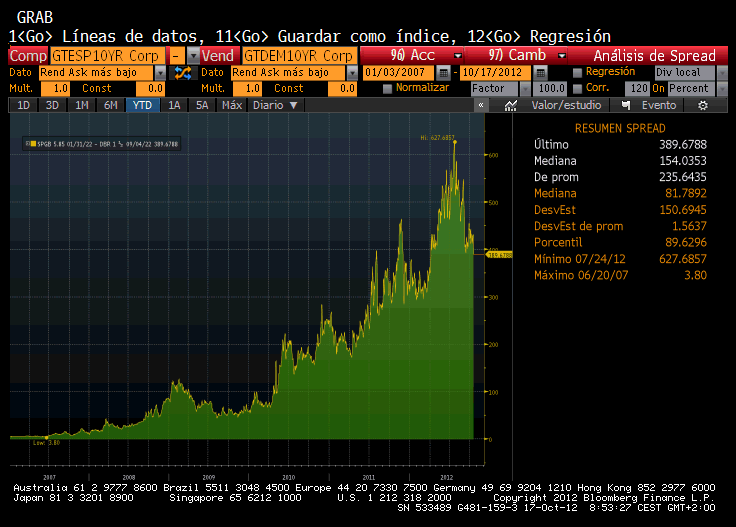This screenshot has height=527, width=736.
Task: Select the 1D period tab
Action: coord(23,105)
